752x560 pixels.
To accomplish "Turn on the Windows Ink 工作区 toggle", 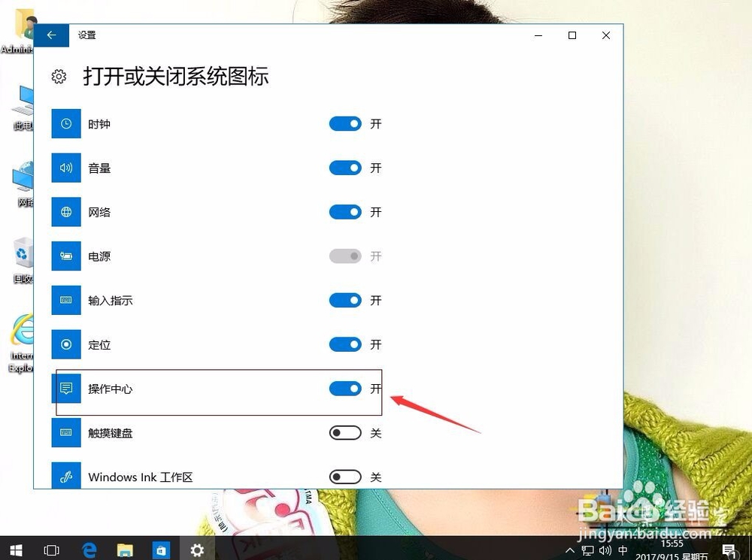I will 344,477.
